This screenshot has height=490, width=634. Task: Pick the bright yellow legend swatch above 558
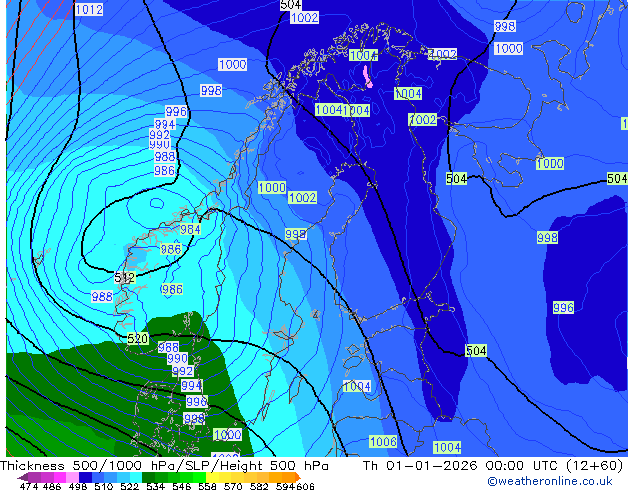click(212, 477)
